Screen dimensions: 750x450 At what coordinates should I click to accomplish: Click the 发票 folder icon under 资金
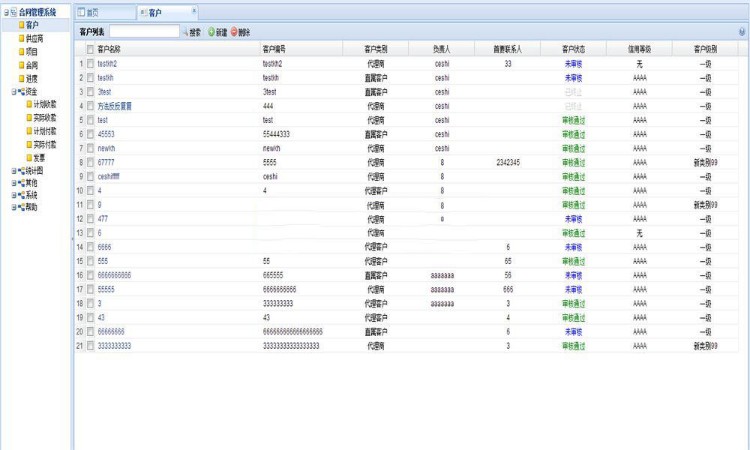click(28, 157)
